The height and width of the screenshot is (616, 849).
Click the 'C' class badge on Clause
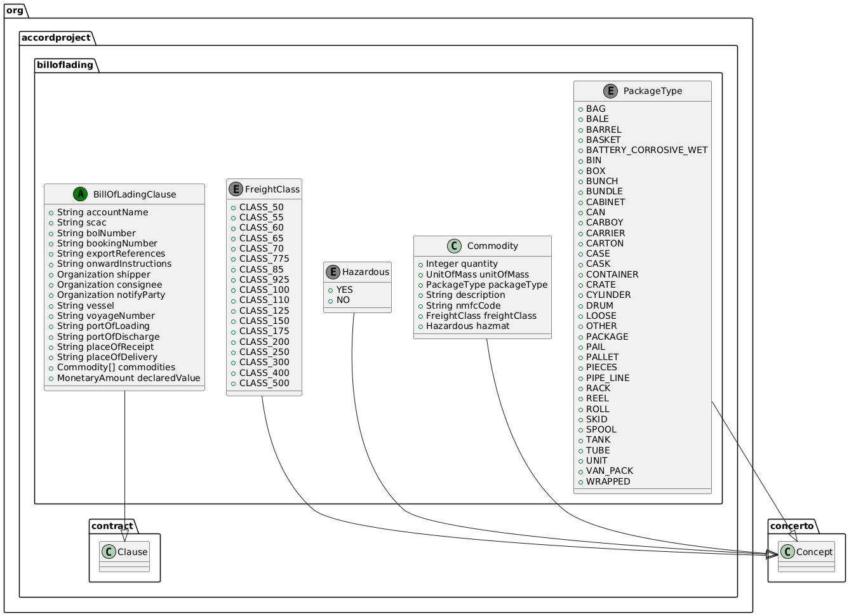pos(109,552)
